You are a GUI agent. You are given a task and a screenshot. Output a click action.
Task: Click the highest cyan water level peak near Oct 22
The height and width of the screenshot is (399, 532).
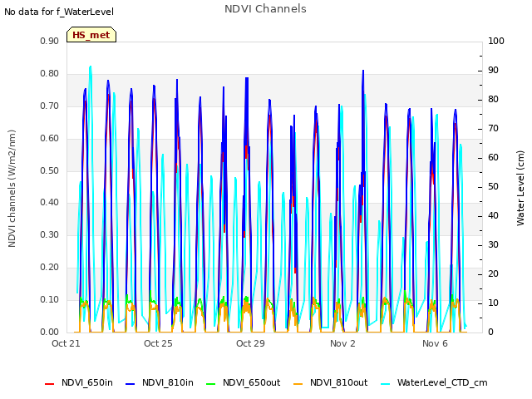91,66
